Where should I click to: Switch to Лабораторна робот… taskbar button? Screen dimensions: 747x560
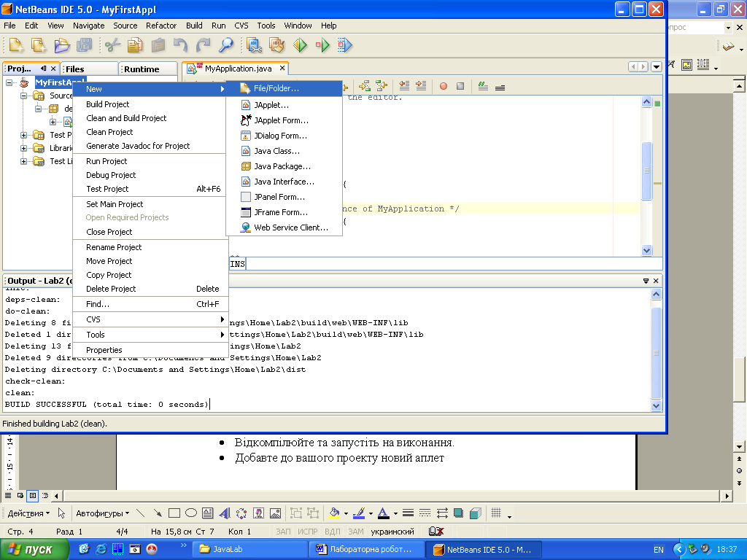point(366,549)
